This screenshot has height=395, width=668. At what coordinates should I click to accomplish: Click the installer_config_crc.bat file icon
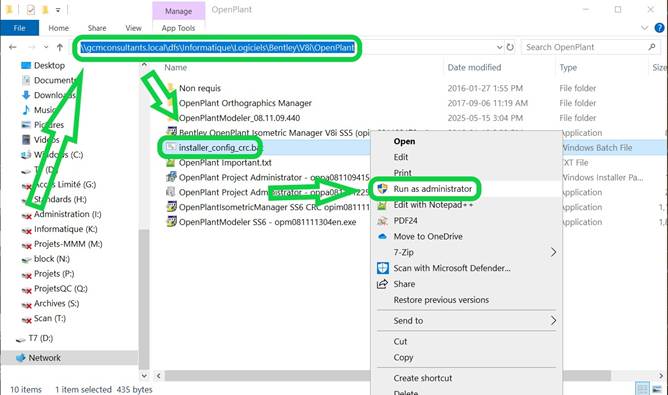coord(171,147)
